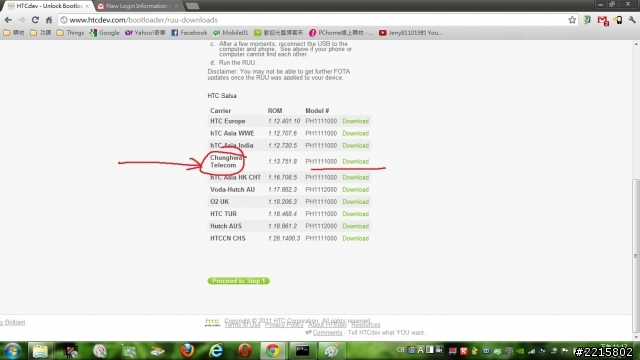Download the hTC Asia India ROM
The image size is (640, 360).
[x=356, y=146]
